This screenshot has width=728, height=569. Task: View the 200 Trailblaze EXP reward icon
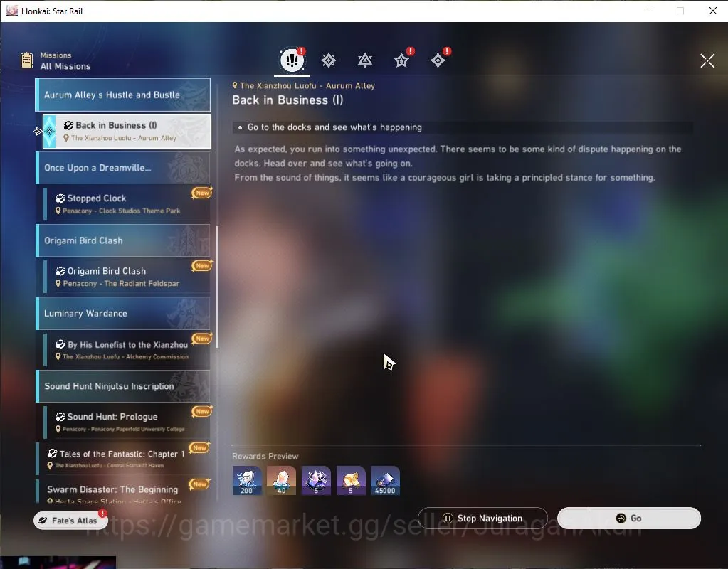tap(247, 480)
